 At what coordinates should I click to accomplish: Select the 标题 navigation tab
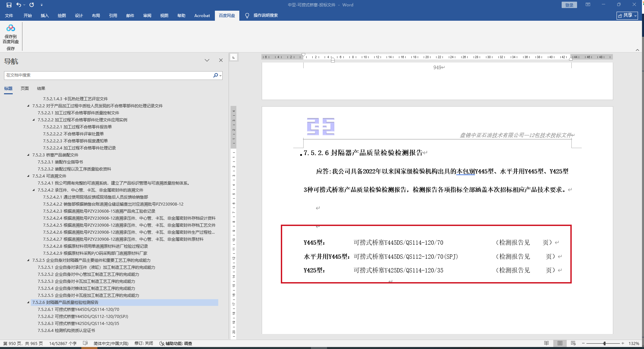pyautogui.click(x=8, y=89)
